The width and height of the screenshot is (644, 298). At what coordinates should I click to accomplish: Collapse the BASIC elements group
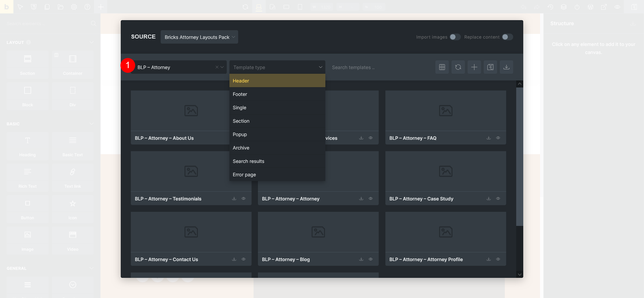91,124
